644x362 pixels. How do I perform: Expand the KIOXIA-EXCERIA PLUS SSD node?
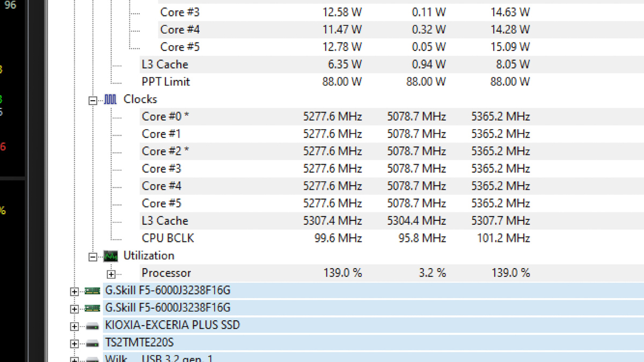[74, 327]
